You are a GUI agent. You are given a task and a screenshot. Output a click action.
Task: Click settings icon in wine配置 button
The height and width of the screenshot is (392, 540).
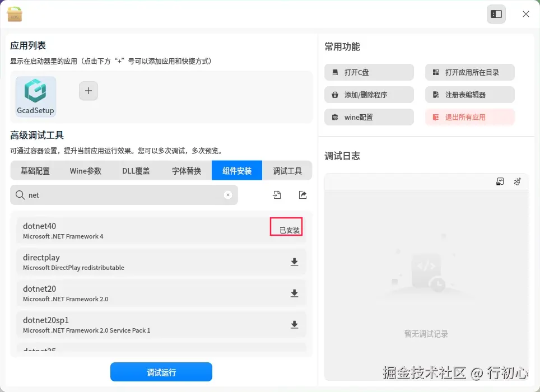pos(335,117)
